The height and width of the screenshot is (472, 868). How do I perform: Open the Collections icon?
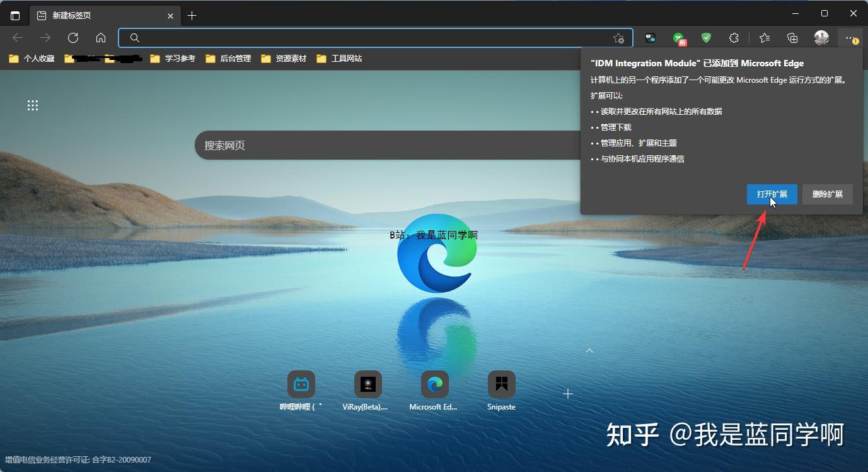pyautogui.click(x=793, y=38)
